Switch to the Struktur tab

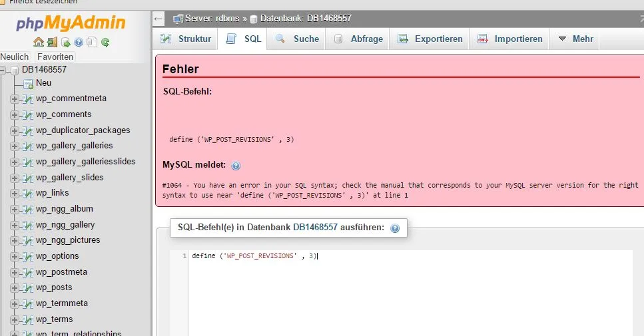(186, 39)
